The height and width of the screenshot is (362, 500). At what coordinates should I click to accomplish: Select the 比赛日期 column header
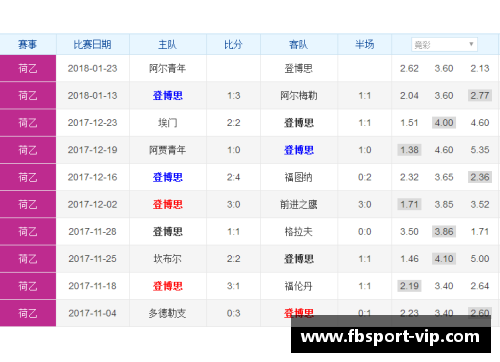coord(92,44)
